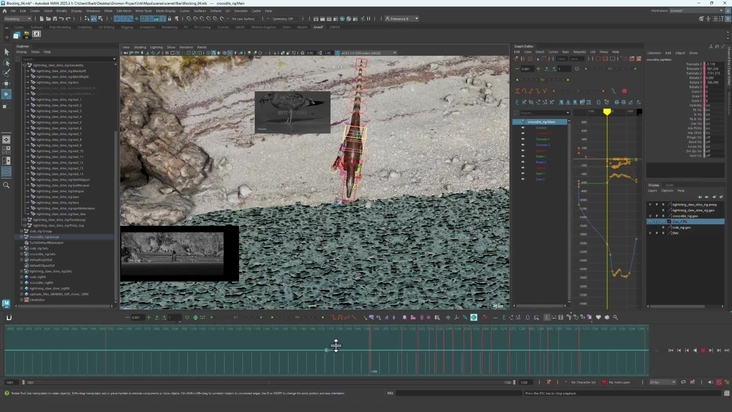Toggle visibility V of lightning_claw_dino_rig:proxy layer

click(x=650, y=204)
